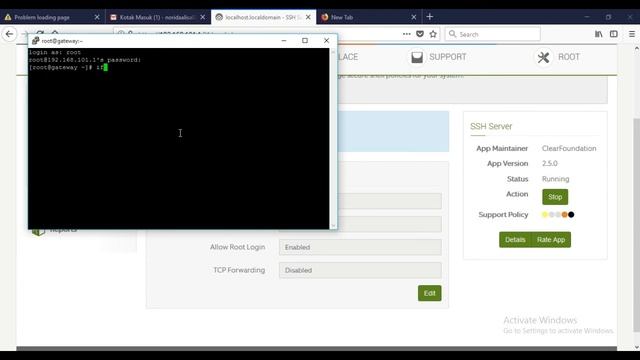Image resolution: width=640 pixels, height=360 pixels.
Task: Save the page to Pocket with its icon
Action: click(420, 34)
